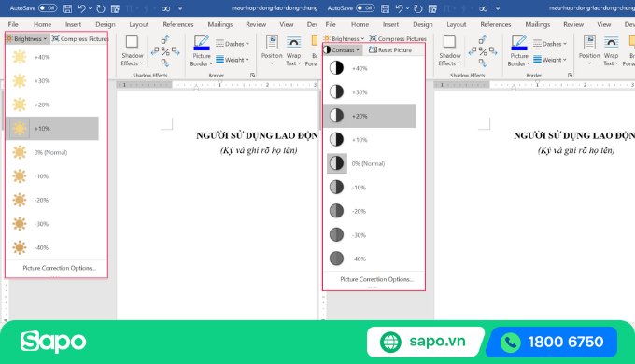Select +10% contrast option

370,140
